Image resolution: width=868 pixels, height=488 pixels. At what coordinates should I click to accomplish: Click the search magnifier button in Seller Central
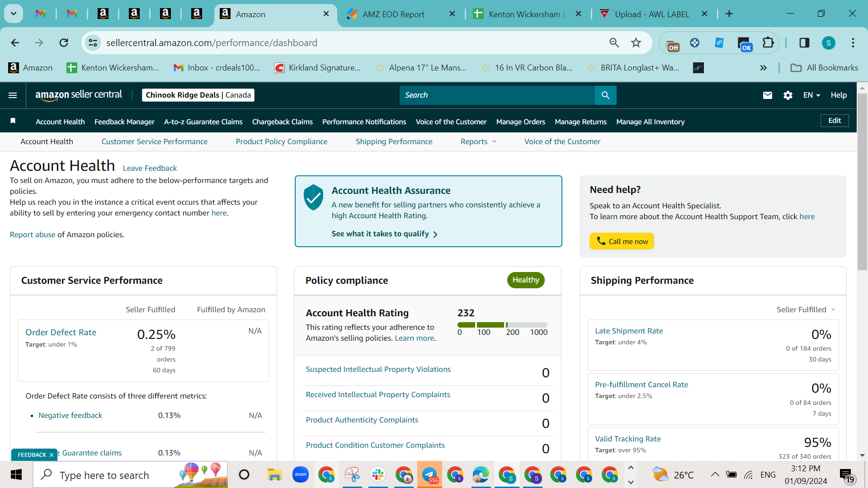pos(605,95)
